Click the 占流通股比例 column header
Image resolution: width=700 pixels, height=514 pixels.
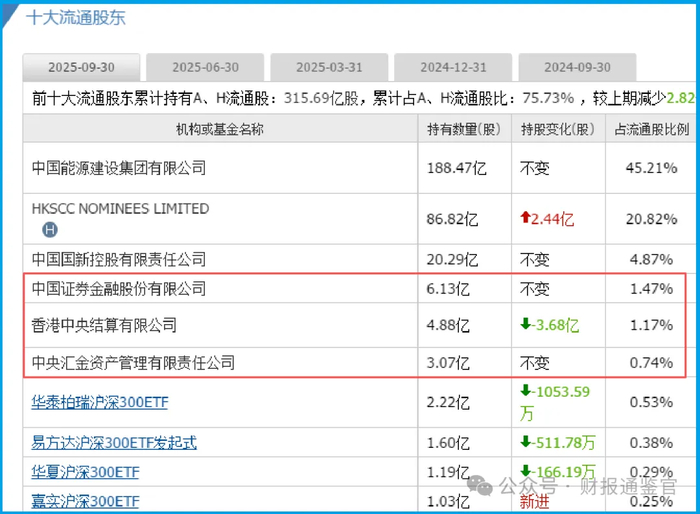pos(652,130)
